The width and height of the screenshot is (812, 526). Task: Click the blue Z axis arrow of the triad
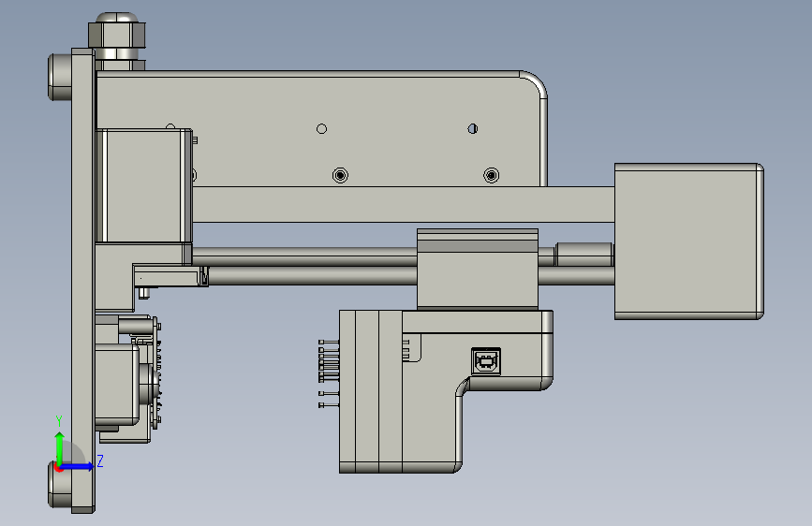tap(78, 466)
